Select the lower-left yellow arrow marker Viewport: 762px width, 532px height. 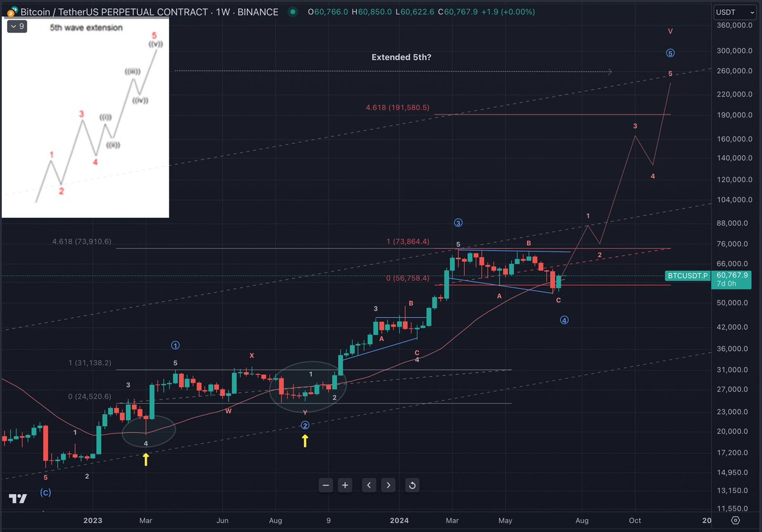coord(146,459)
